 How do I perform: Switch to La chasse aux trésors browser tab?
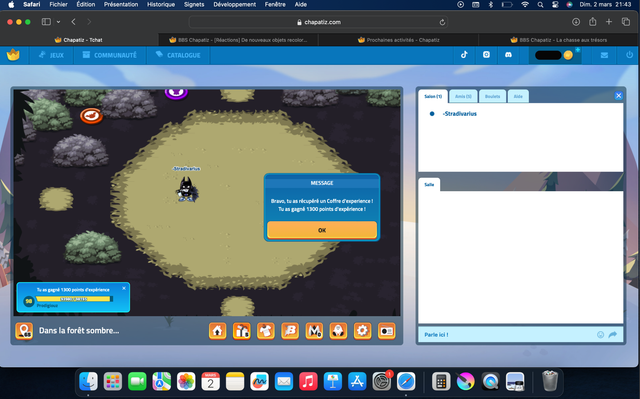(x=558, y=40)
